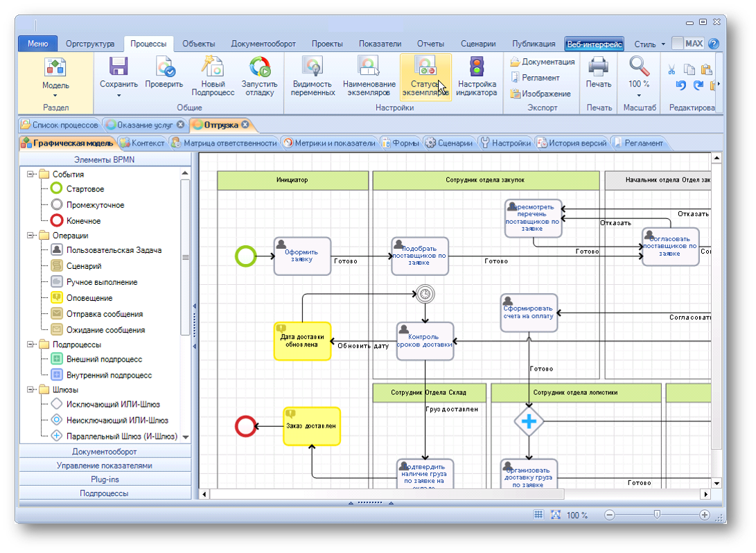Image resolution: width=756 pixels, height=553 pixels.
Task: Select Внешний подпроцесс element
Action: click(96, 359)
